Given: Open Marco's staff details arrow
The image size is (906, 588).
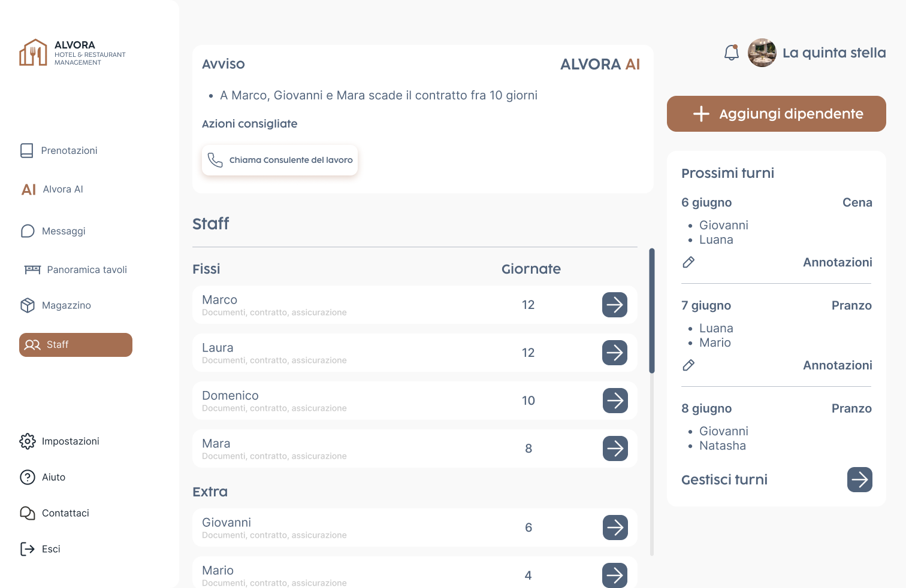Looking at the screenshot, I should (x=614, y=305).
